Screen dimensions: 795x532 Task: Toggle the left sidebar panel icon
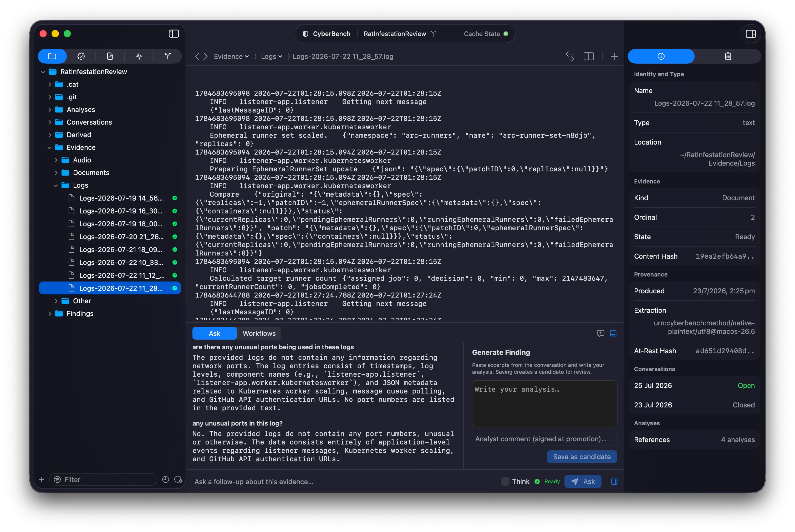click(174, 34)
